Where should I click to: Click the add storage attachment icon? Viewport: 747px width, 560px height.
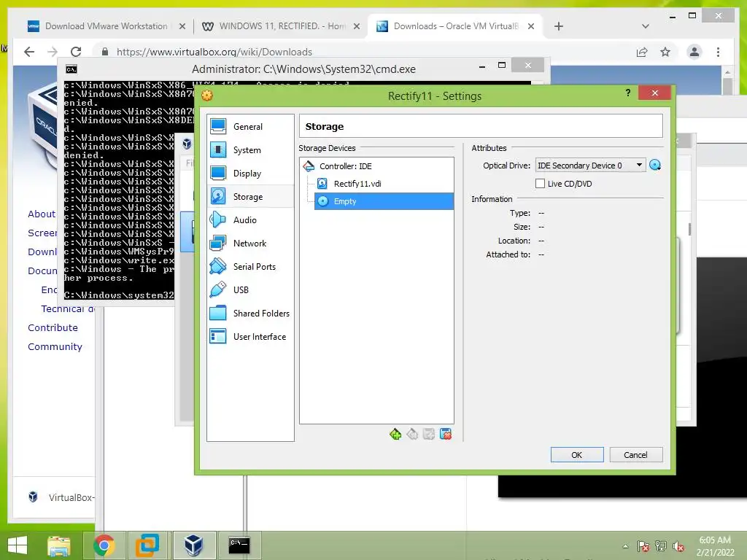[x=429, y=435]
